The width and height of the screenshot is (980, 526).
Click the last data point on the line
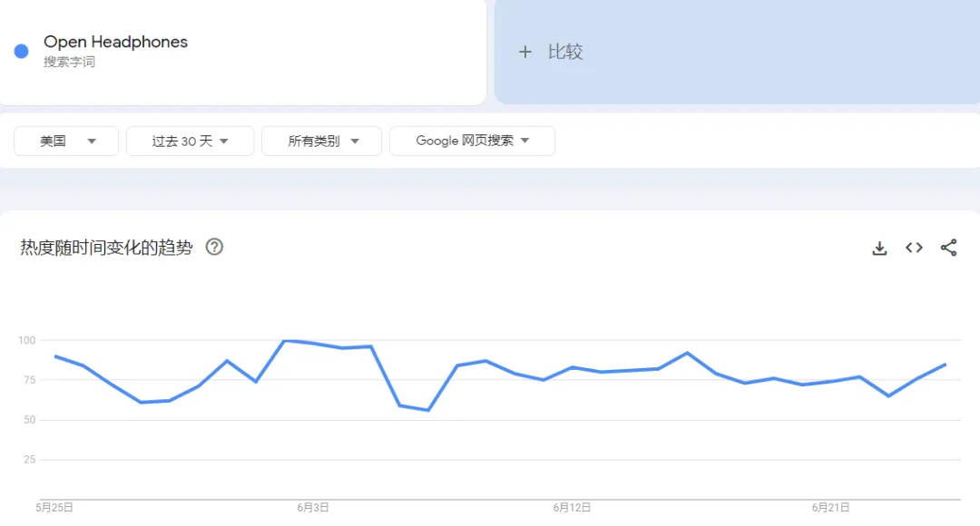tap(946, 365)
